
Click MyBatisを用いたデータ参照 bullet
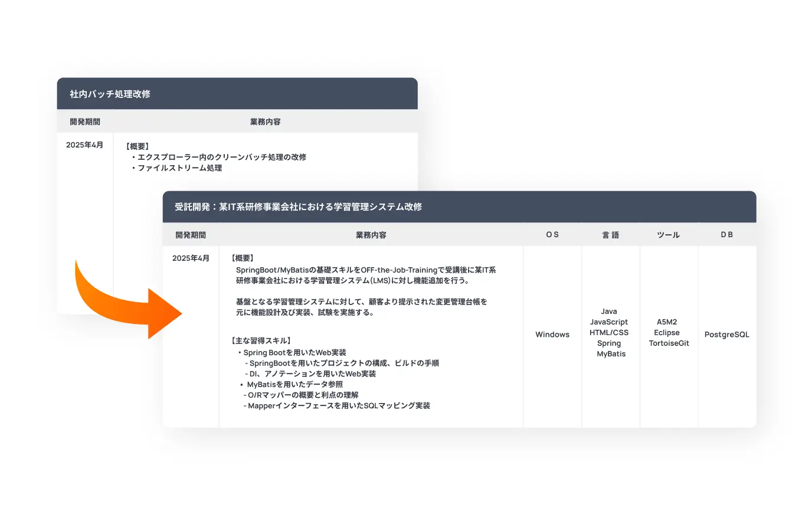pyautogui.click(x=292, y=384)
